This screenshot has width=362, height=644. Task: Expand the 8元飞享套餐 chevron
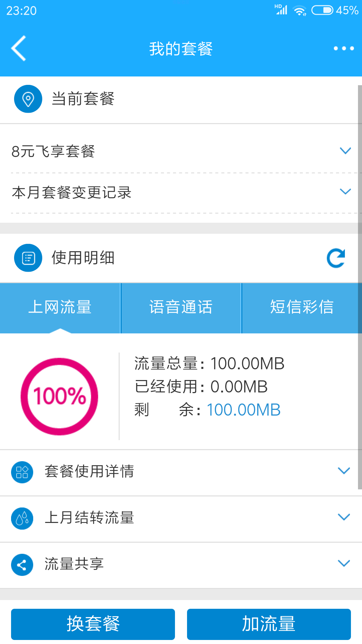(345, 151)
